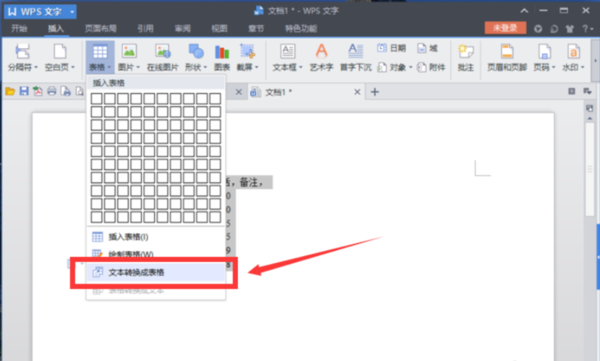This screenshot has height=361, width=600.
Task: Open the 特色功能 tab
Action: [301, 28]
